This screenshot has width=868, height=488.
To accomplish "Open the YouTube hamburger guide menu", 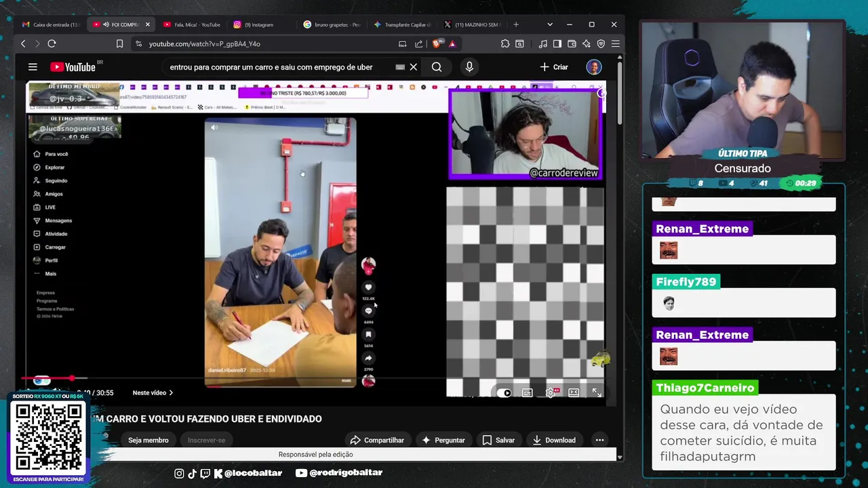I will [x=33, y=67].
